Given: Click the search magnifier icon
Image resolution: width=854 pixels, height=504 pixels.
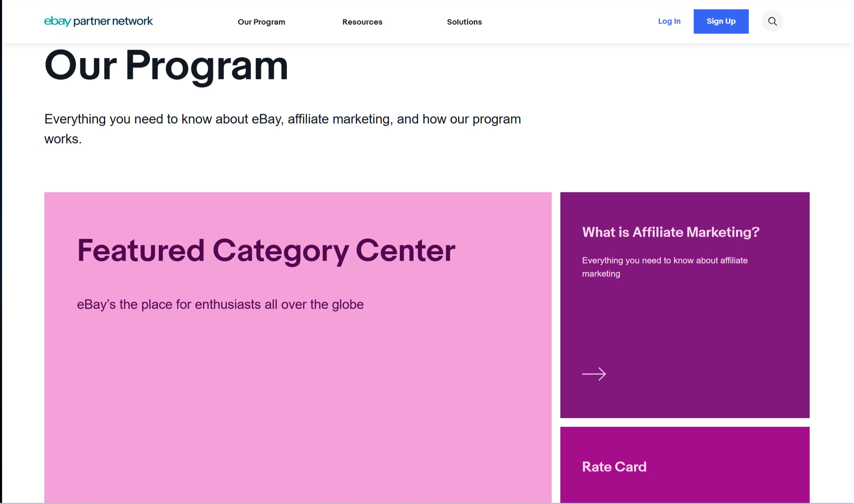Looking at the screenshot, I should click(x=772, y=22).
